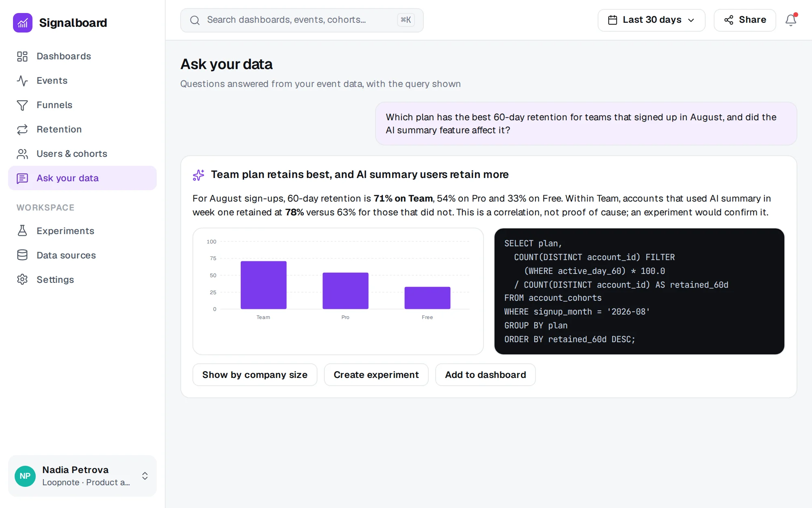Click the Users & cohorts people icon
The height and width of the screenshot is (508, 812).
[x=22, y=154]
